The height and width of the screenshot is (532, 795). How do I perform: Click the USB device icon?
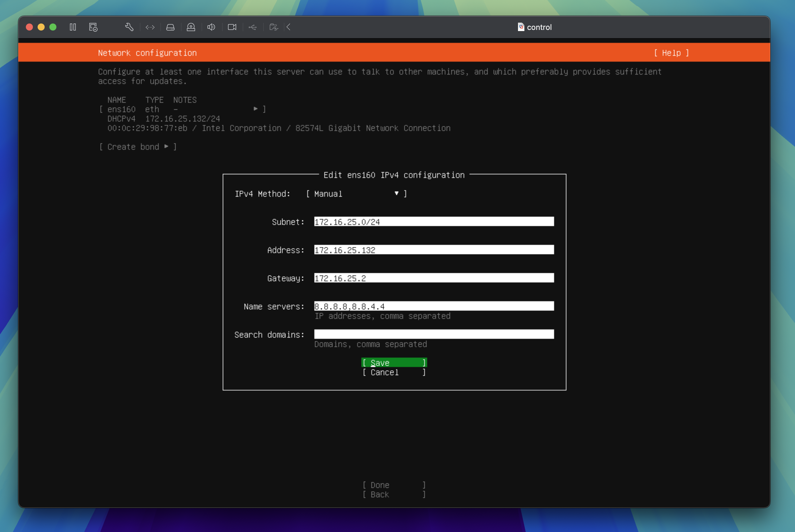253,27
